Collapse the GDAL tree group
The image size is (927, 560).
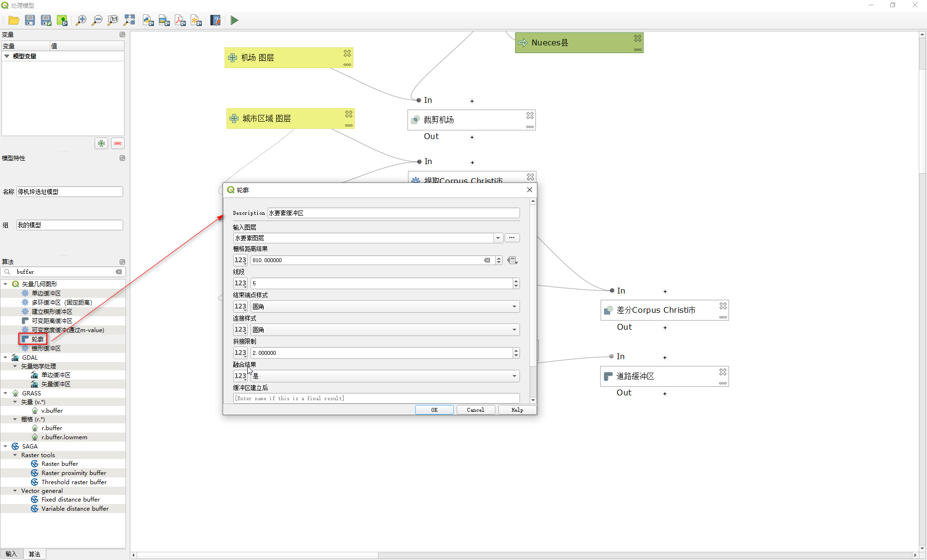5,358
